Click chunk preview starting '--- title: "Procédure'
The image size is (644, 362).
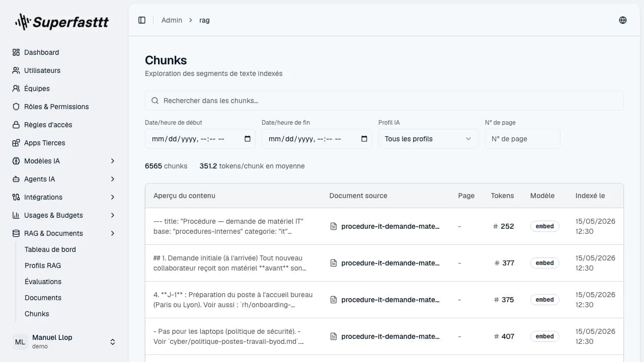point(228,226)
